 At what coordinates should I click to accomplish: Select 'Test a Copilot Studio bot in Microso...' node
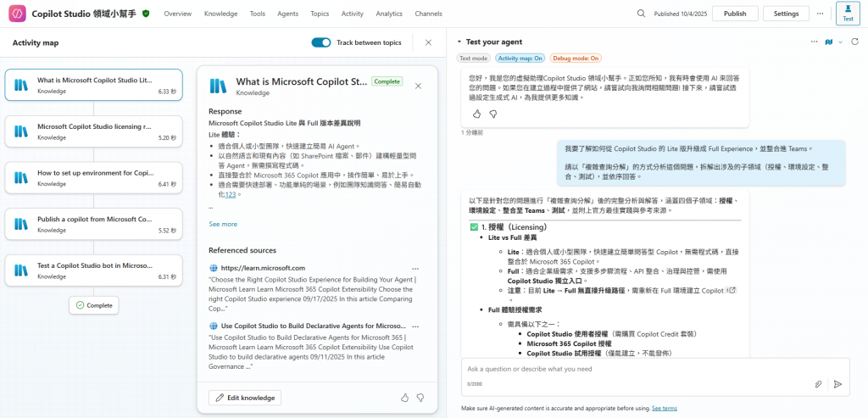[93, 270]
